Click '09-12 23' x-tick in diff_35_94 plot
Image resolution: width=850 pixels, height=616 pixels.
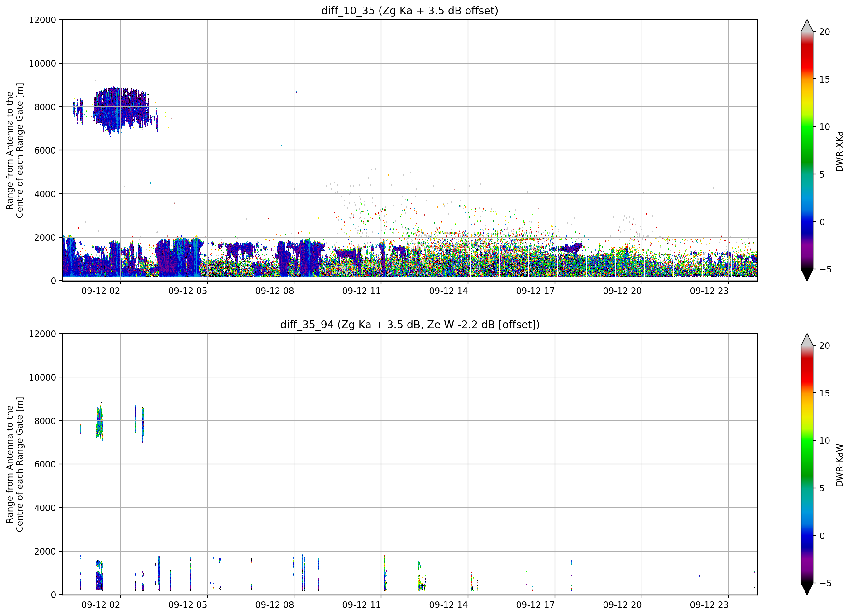click(x=709, y=605)
